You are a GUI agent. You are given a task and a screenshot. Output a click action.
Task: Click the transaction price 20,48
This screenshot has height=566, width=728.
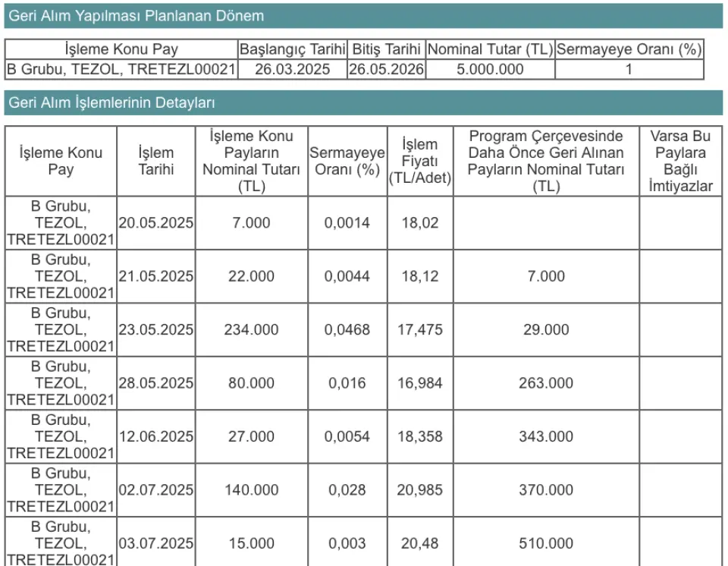coord(420,544)
